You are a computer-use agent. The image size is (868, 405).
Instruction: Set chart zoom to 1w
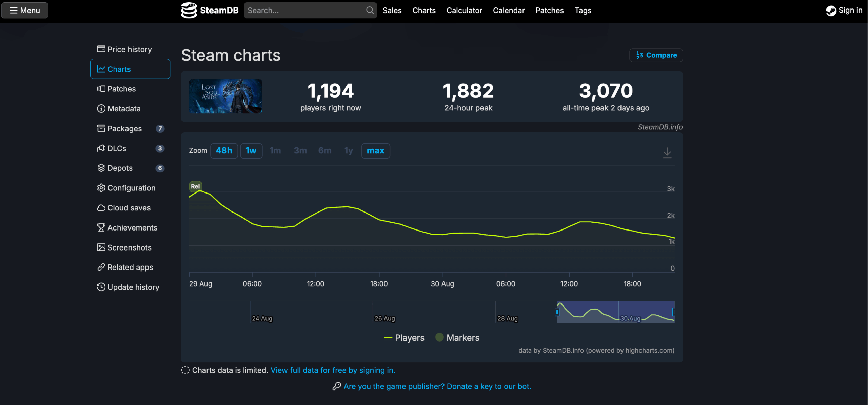point(251,150)
